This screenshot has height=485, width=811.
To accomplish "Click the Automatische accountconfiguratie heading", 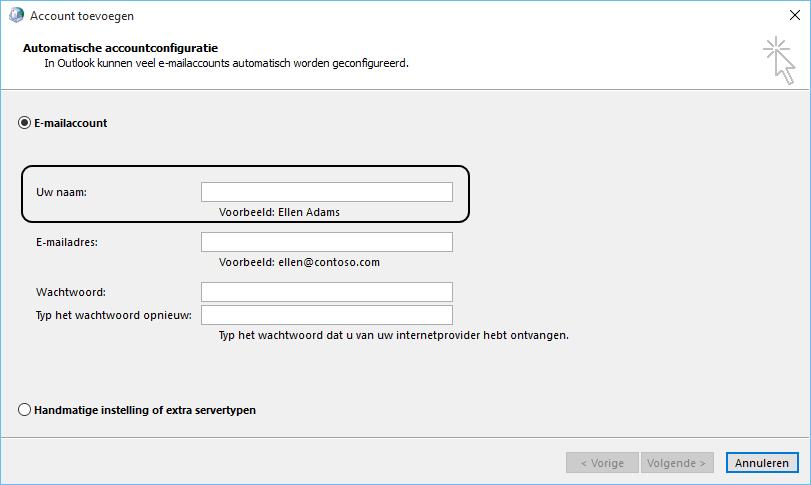I will pyautogui.click(x=120, y=48).
